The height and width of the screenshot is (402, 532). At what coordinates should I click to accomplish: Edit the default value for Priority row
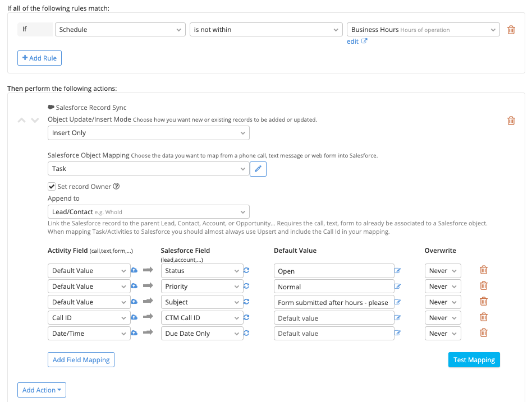(398, 287)
